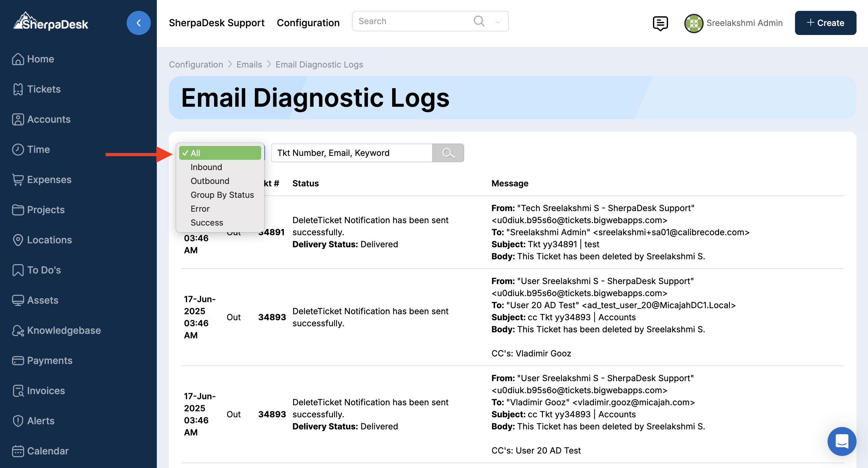Click the log search magnifier button
Image resolution: width=868 pixels, height=468 pixels.
click(448, 153)
